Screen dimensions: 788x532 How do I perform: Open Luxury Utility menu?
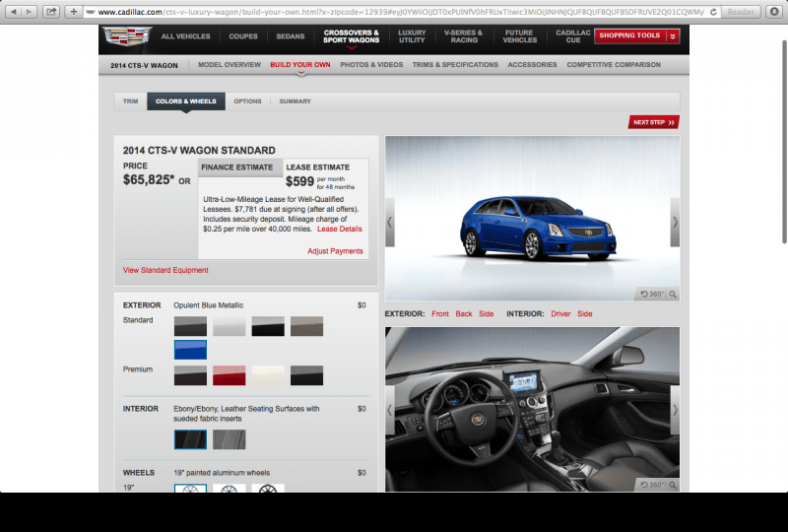tap(412, 36)
